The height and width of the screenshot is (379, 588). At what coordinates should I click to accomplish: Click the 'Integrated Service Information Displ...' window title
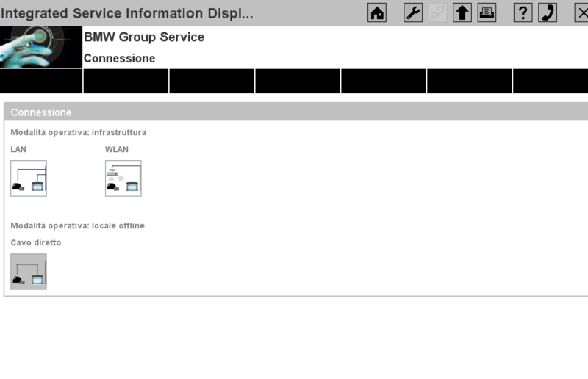click(126, 13)
